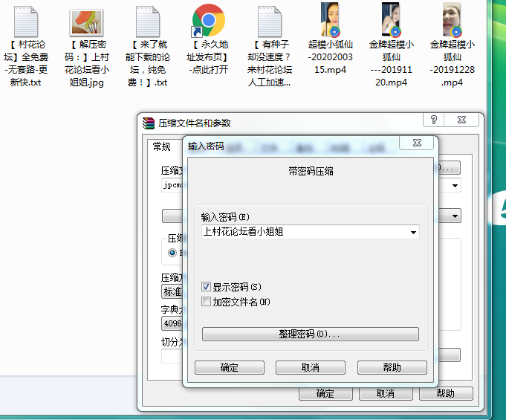Select the 解压密码 jpg image file icon

click(86, 22)
